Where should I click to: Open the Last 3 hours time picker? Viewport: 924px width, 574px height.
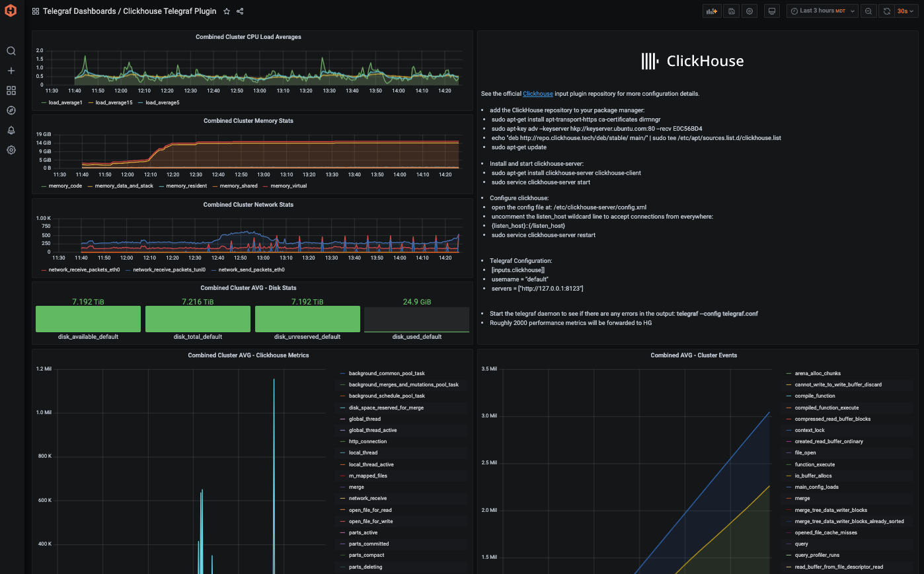coord(822,11)
